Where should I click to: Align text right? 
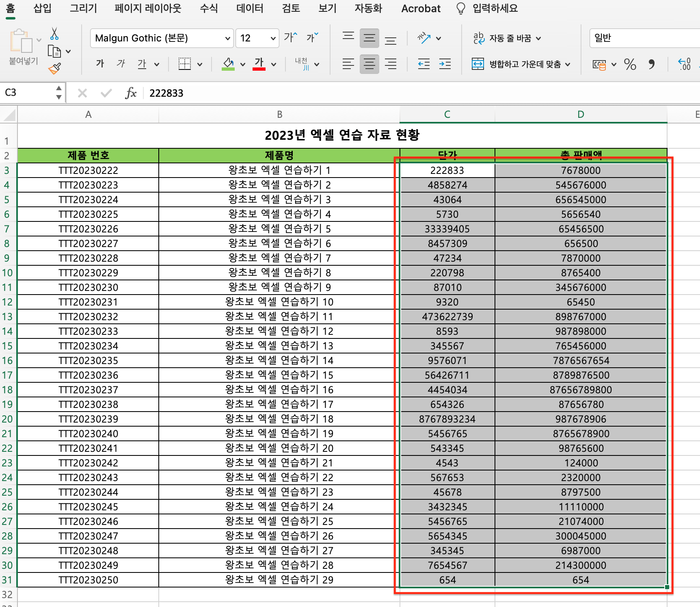(391, 64)
